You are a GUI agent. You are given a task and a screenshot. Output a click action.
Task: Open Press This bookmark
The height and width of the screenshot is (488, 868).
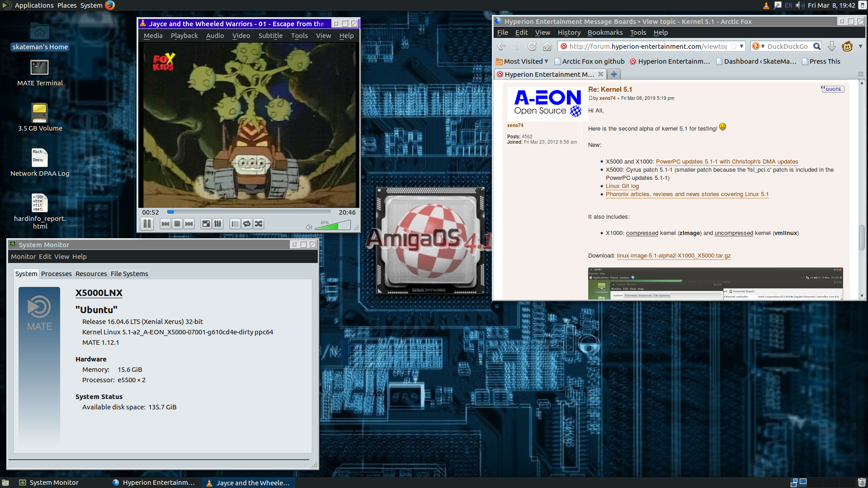pyautogui.click(x=821, y=61)
